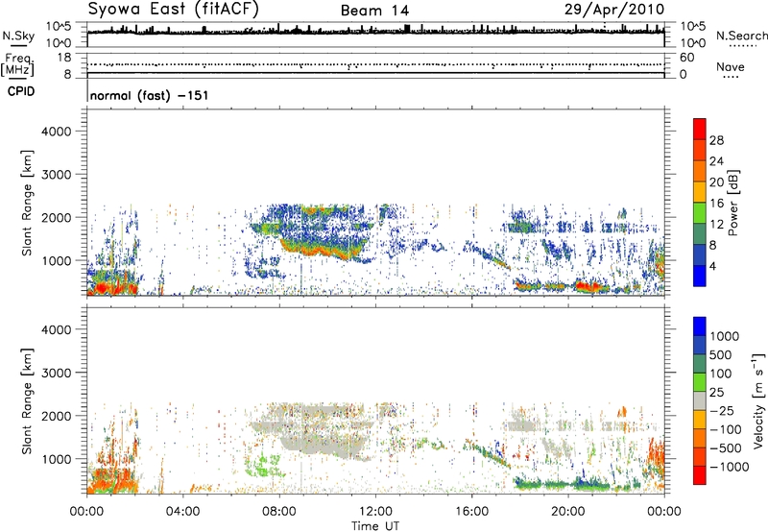This screenshot has height=532, width=768.
Task: Click the 'CPID' label
Action: 21,91
